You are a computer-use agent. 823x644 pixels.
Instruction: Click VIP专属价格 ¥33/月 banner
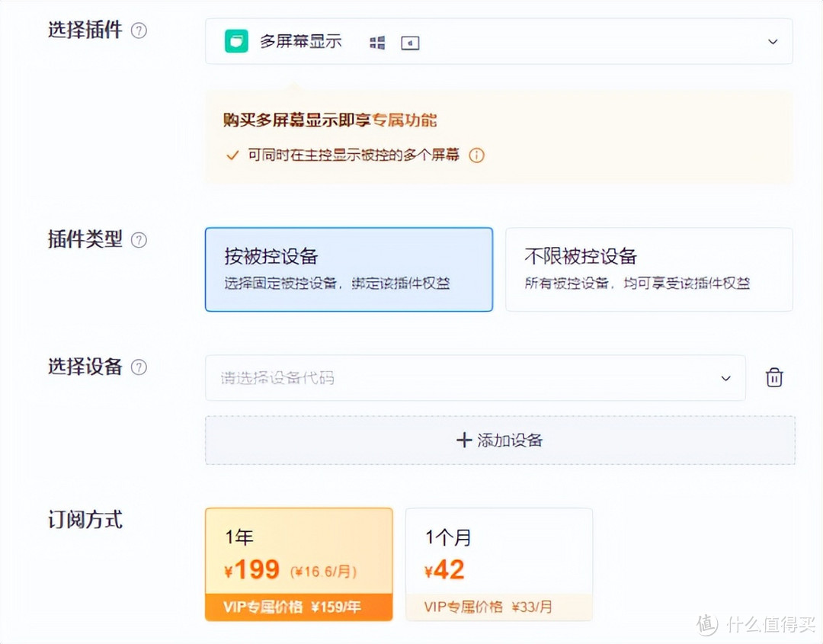(499, 607)
